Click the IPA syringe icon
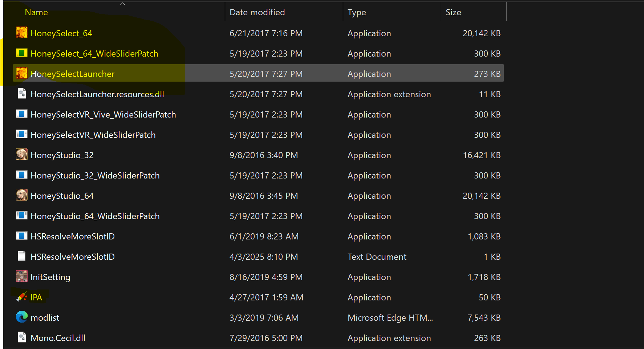The image size is (644, 349). click(22, 297)
